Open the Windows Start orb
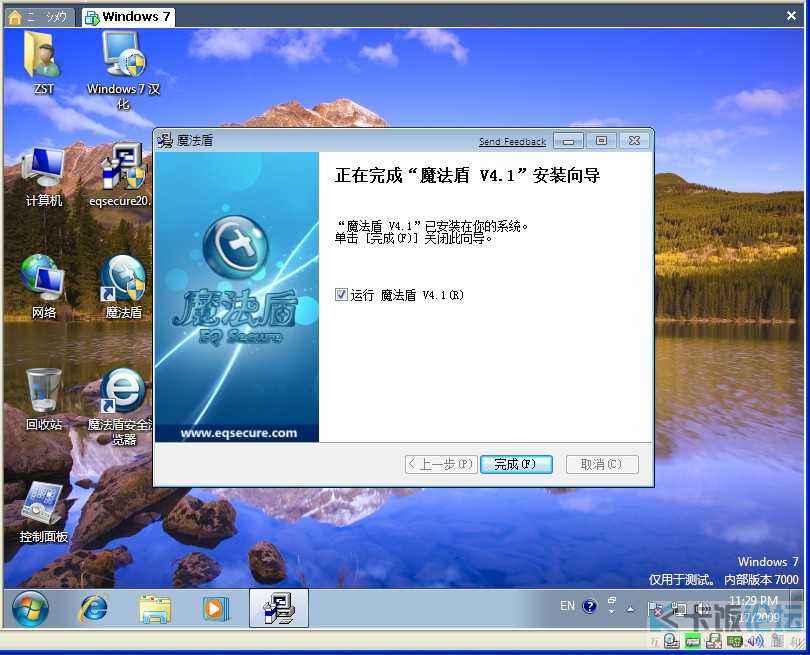 click(30, 609)
